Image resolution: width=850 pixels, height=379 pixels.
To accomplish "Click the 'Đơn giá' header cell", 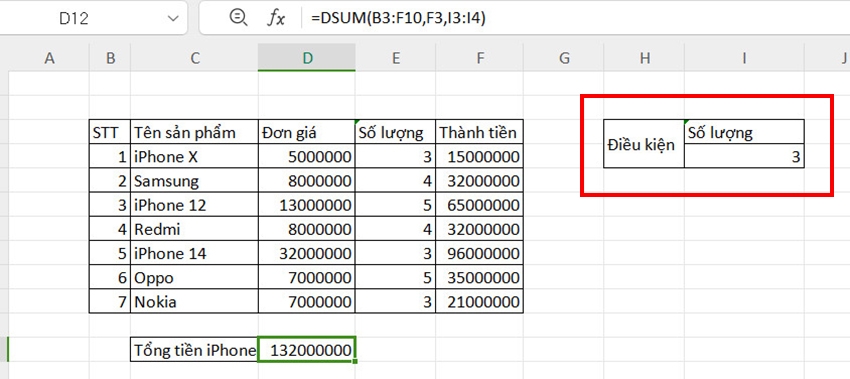I will click(x=307, y=132).
